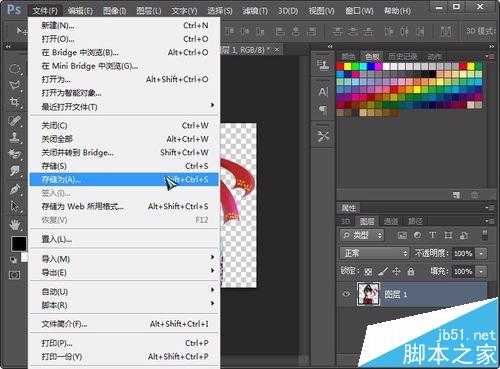Toggle lock all padlock icon
500x369 pixels.
[411, 272]
